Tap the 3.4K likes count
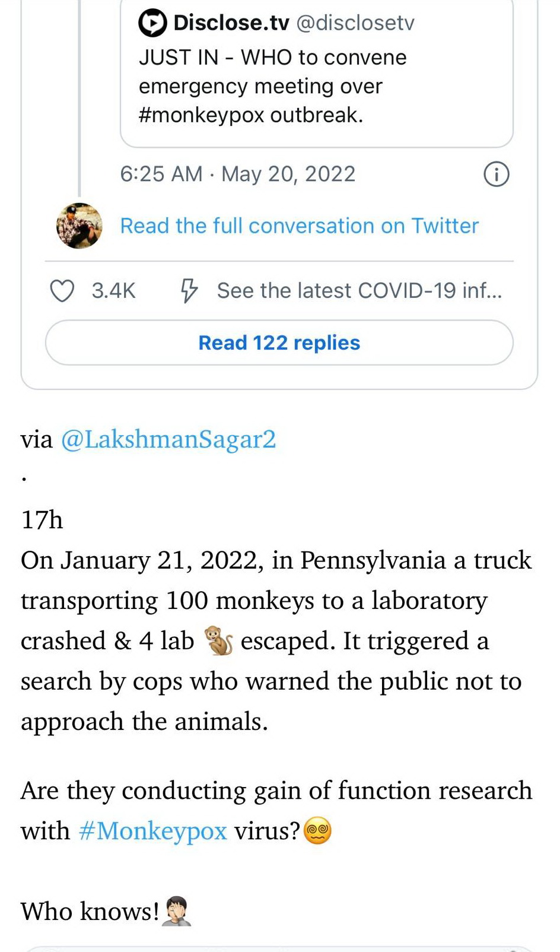The image size is (560, 952). [x=113, y=291]
